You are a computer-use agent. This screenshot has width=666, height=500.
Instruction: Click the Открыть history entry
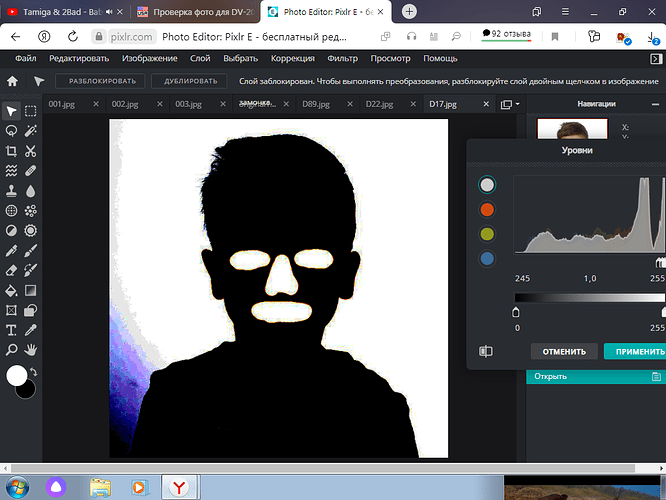coord(596,376)
